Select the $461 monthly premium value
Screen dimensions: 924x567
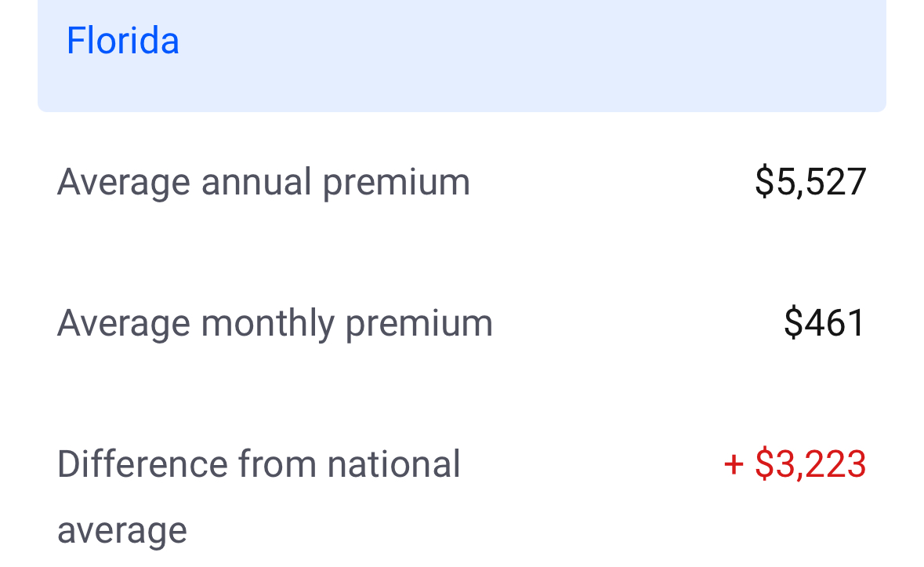(824, 323)
